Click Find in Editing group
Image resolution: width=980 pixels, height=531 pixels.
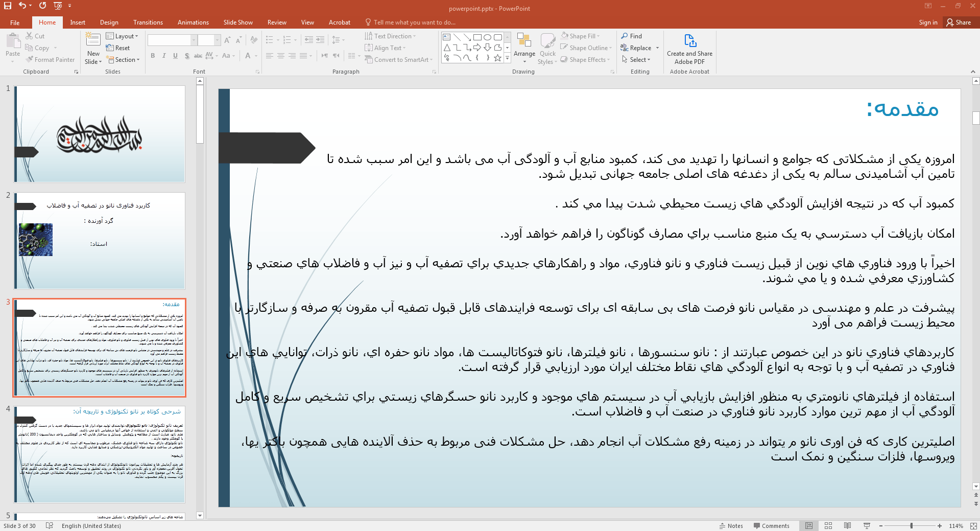tap(632, 36)
